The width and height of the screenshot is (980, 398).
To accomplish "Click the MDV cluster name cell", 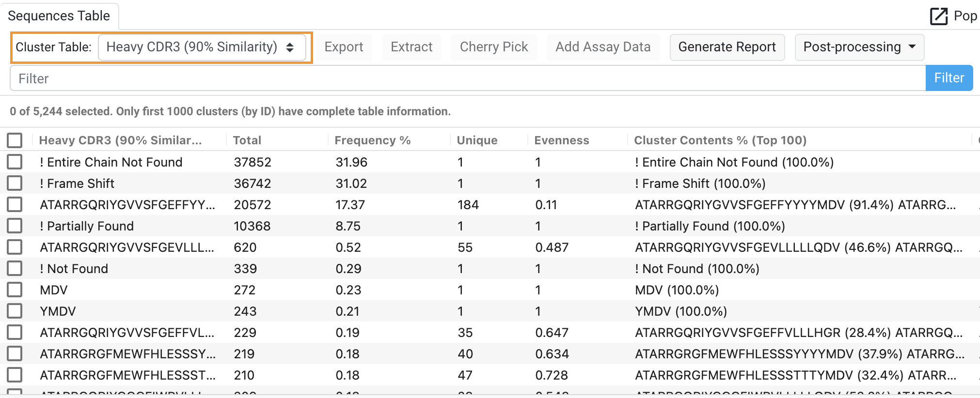I will [54, 290].
